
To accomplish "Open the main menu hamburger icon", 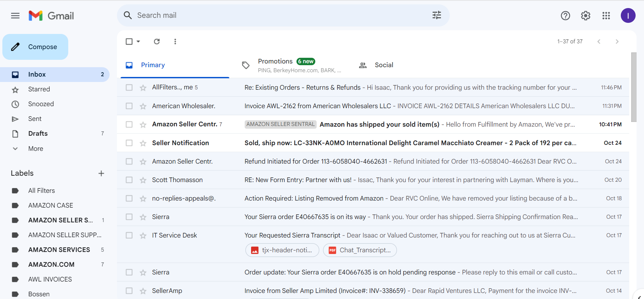I will (15, 16).
